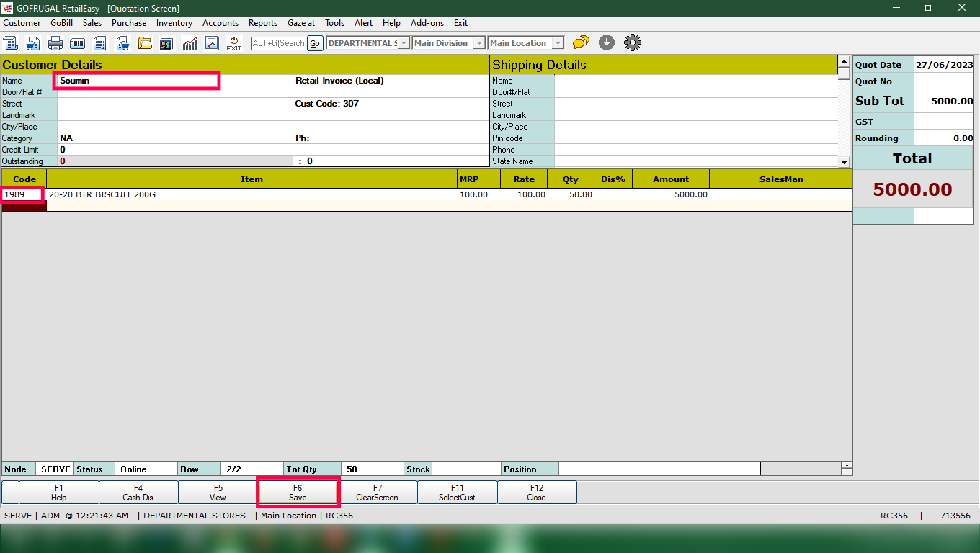980x553 pixels.
Task: Open the yellow folder icon
Action: (x=145, y=43)
